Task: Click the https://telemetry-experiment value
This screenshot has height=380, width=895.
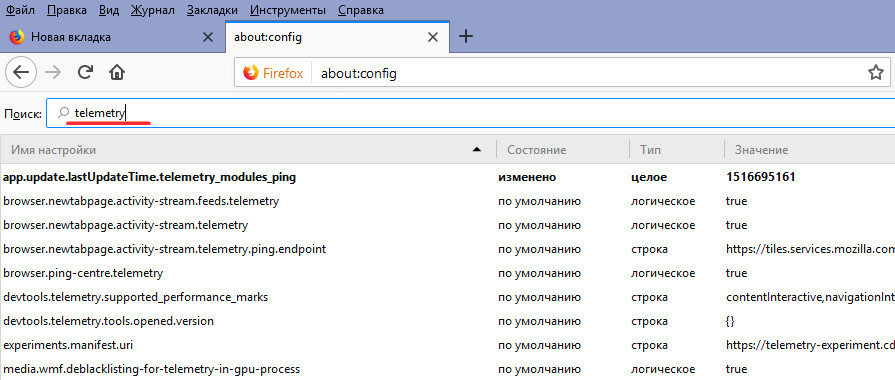Action: click(811, 345)
